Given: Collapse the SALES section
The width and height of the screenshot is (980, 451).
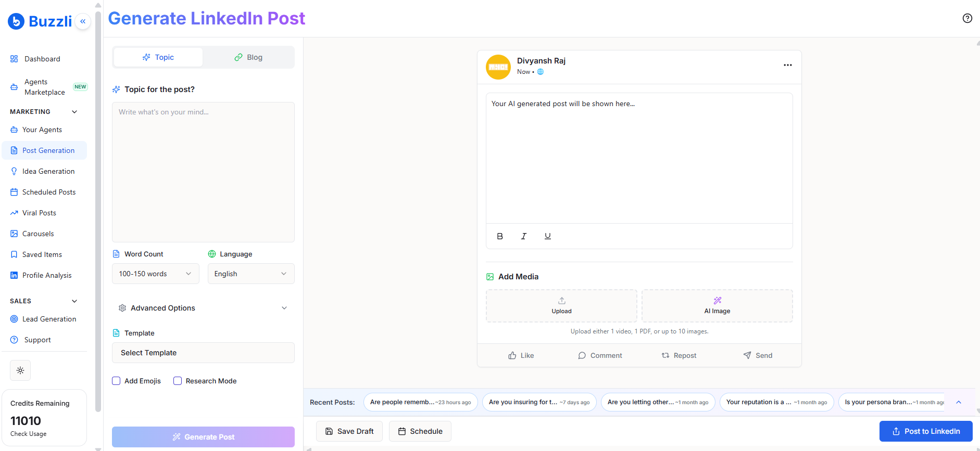Looking at the screenshot, I should click(x=74, y=301).
